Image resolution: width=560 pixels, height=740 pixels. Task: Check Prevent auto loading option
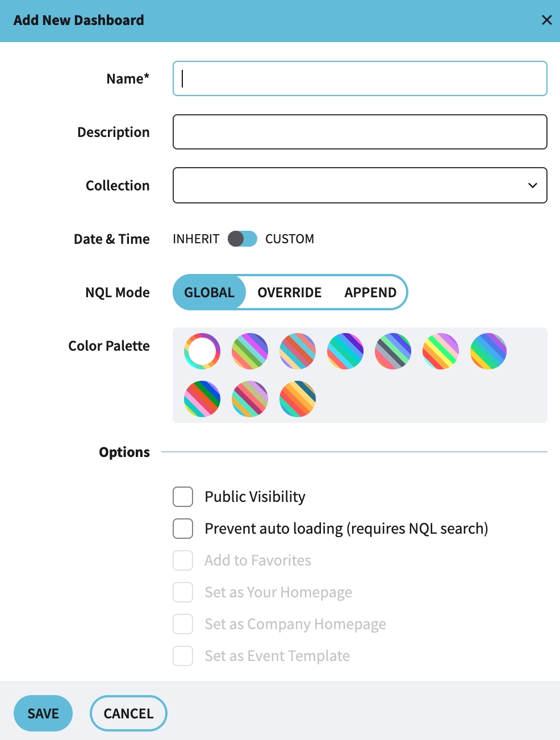[x=183, y=529]
